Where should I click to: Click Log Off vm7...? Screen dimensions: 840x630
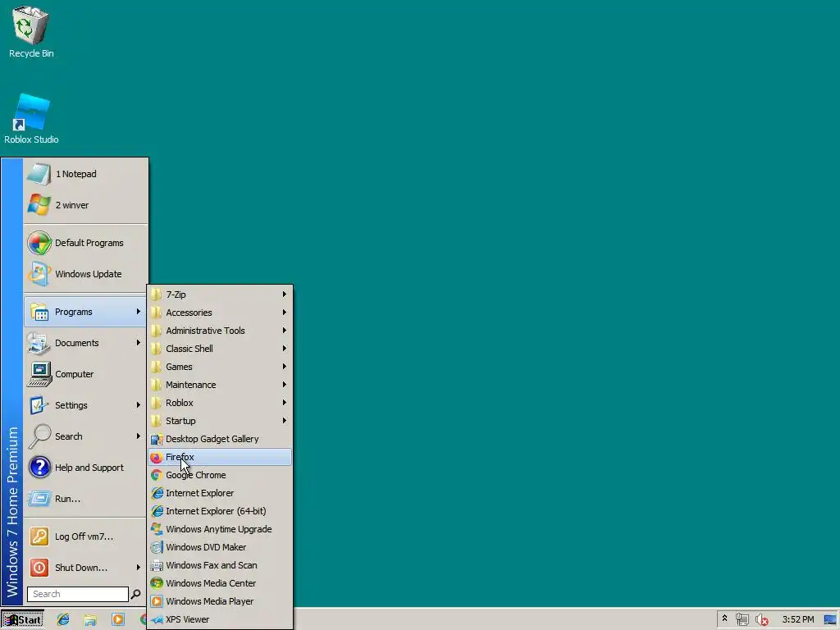click(85, 536)
